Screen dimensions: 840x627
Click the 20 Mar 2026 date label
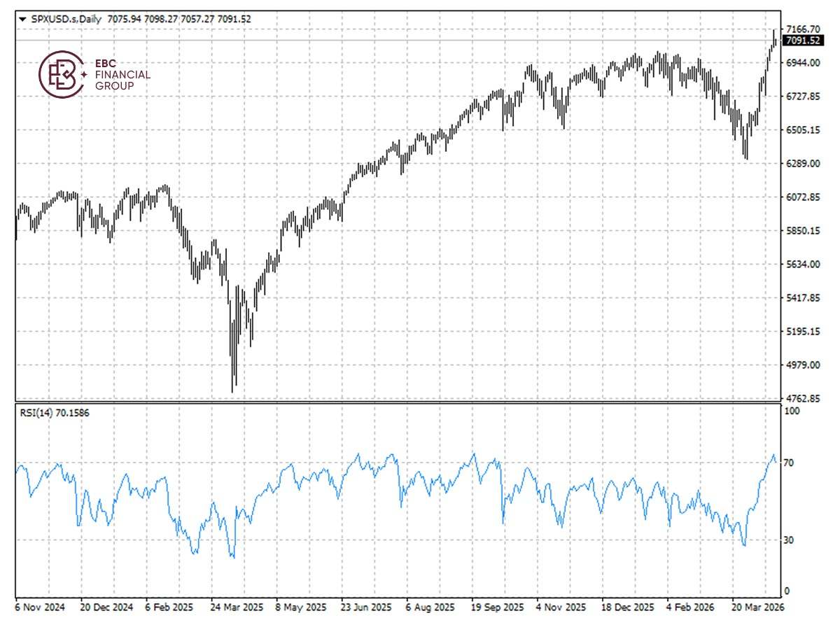[759, 608]
